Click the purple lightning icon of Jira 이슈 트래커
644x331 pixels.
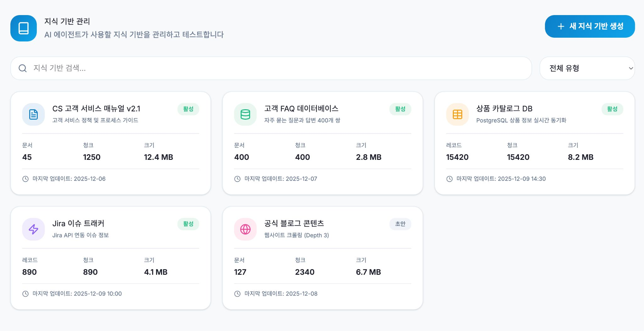(x=33, y=229)
